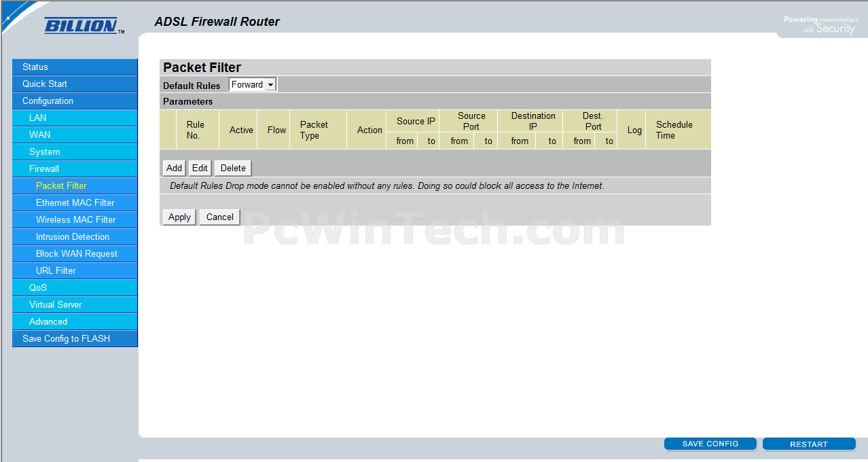Open QoS settings

point(75,287)
